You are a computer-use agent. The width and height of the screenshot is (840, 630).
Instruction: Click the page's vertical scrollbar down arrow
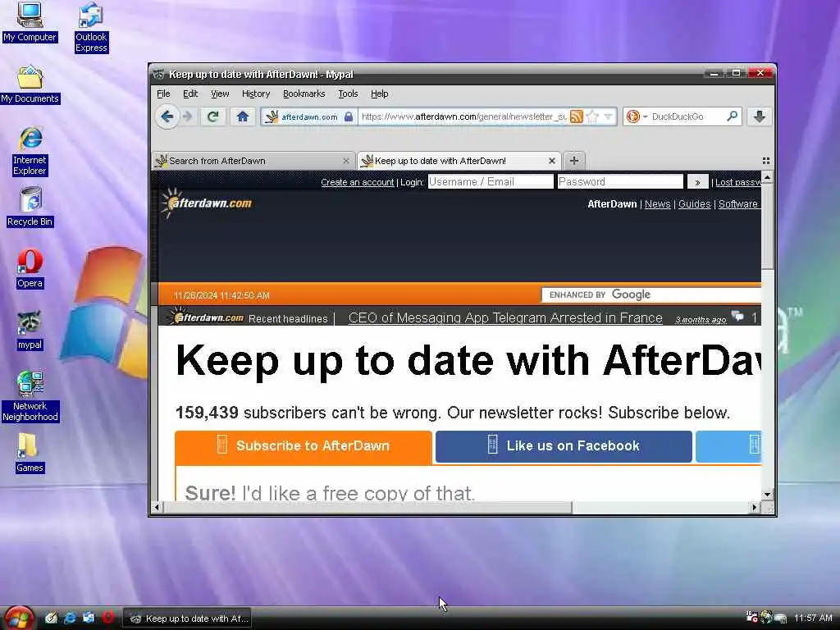point(767,494)
